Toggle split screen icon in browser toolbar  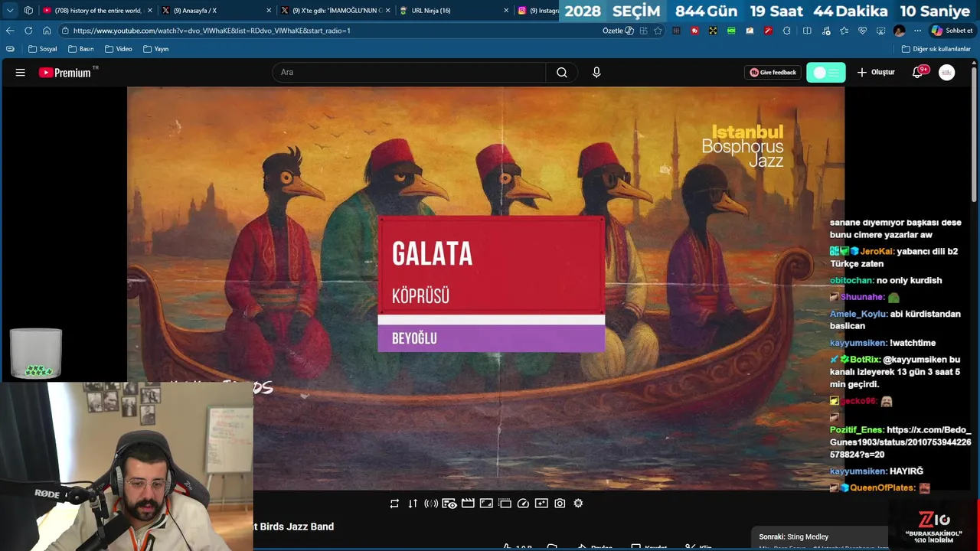(x=807, y=31)
